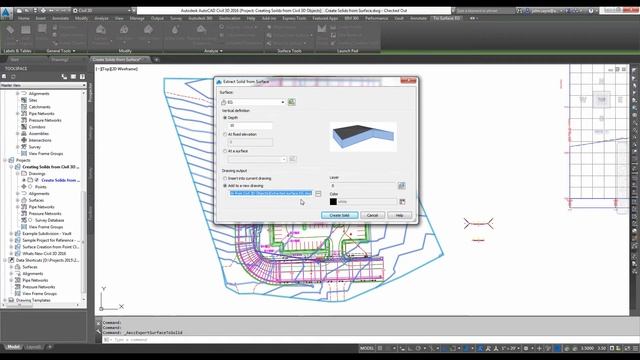This screenshot has height=360, width=640.
Task: Toggle the checkmark on Create Solids from drawing
Action: click(36, 180)
